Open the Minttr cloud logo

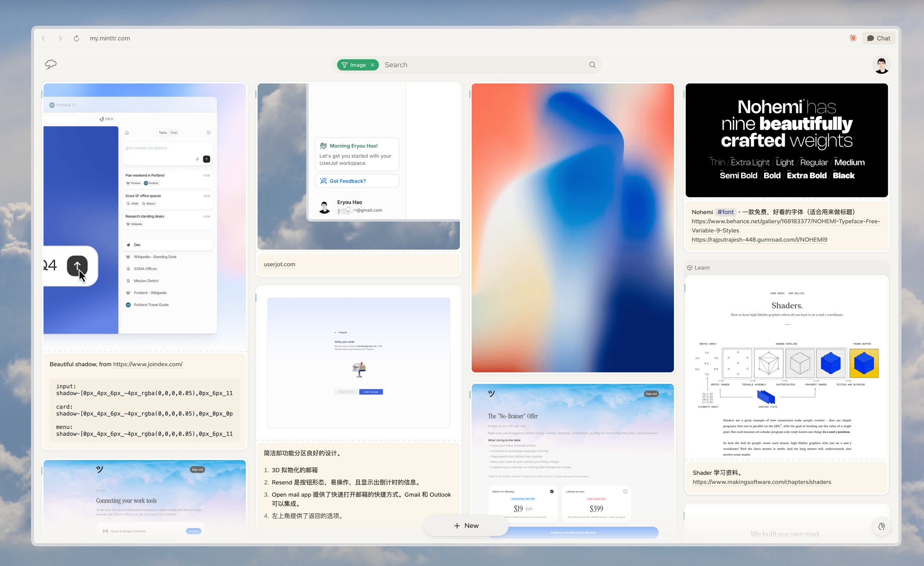tap(51, 64)
